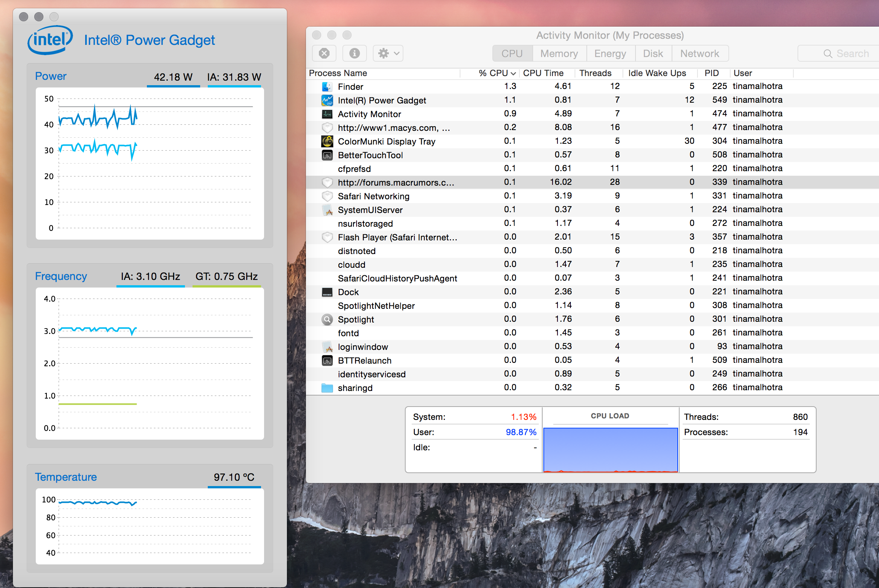
Task: Click Idle Wake Ups value 30
Action: click(689, 141)
